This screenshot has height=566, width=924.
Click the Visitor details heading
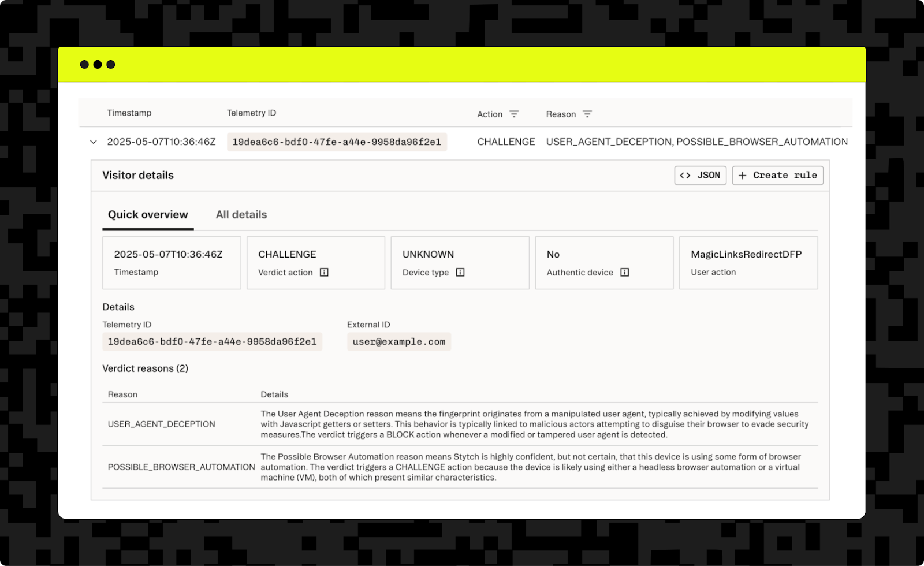138,176
